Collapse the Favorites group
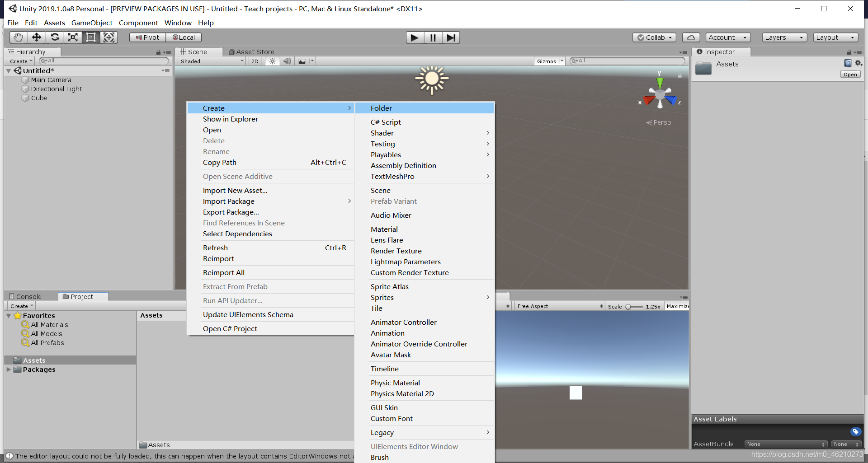The height and width of the screenshot is (463, 868). (9, 316)
